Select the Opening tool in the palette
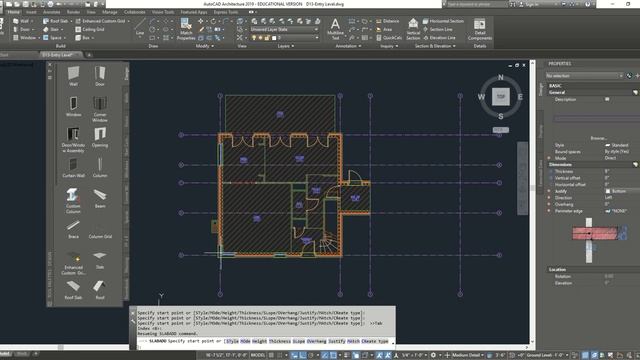The height and width of the screenshot is (360, 640). [x=100, y=137]
